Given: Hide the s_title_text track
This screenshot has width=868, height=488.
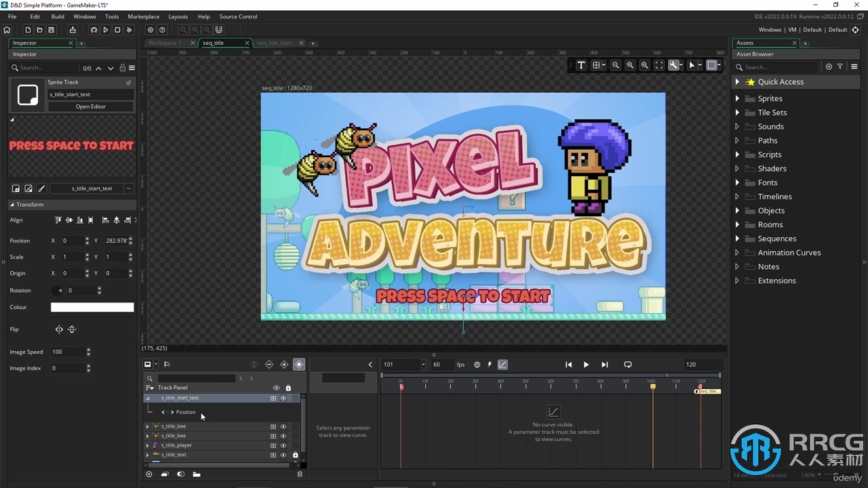Looking at the screenshot, I should click(283, 455).
